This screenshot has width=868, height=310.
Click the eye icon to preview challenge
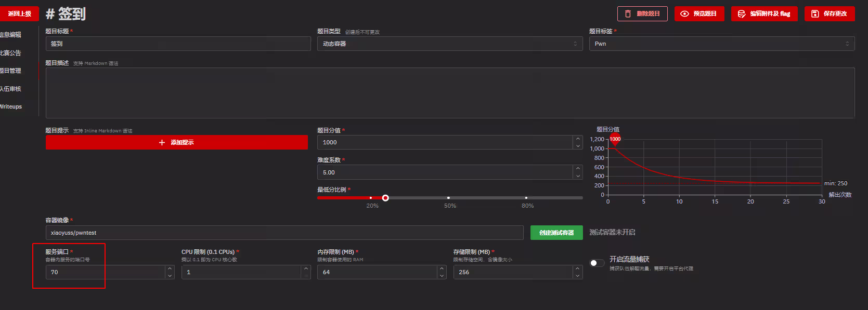coord(684,14)
